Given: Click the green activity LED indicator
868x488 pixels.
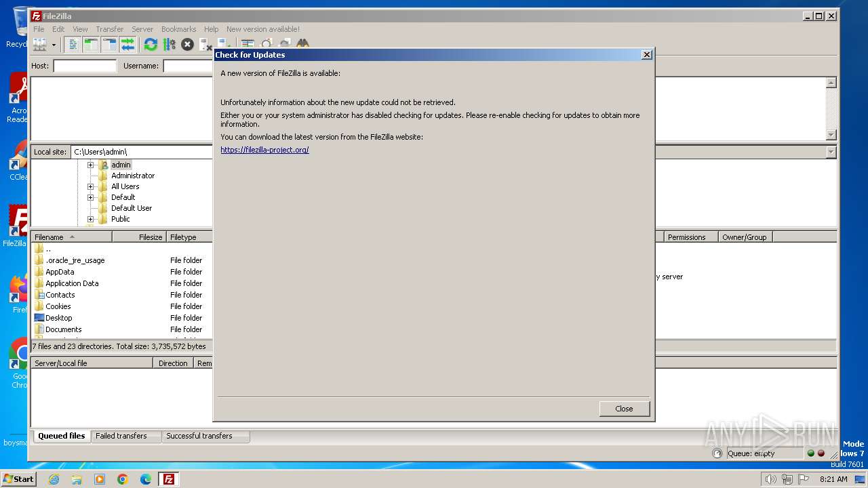Looking at the screenshot, I should (x=810, y=453).
